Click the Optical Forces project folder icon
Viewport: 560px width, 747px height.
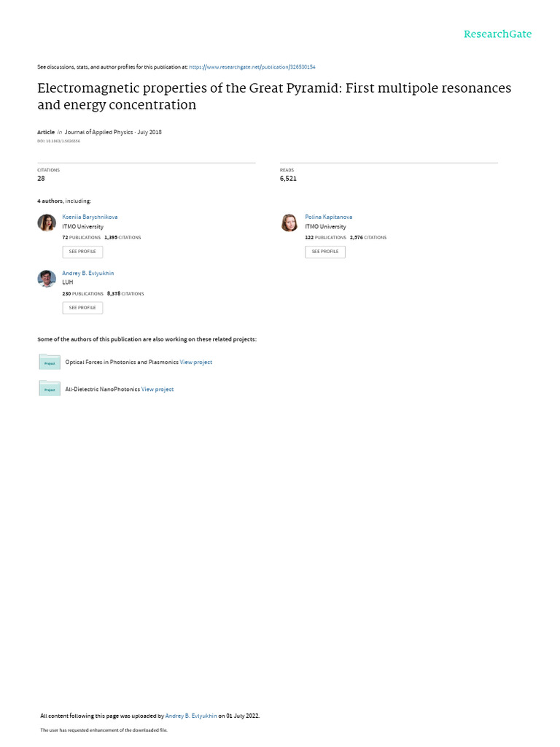(50, 362)
